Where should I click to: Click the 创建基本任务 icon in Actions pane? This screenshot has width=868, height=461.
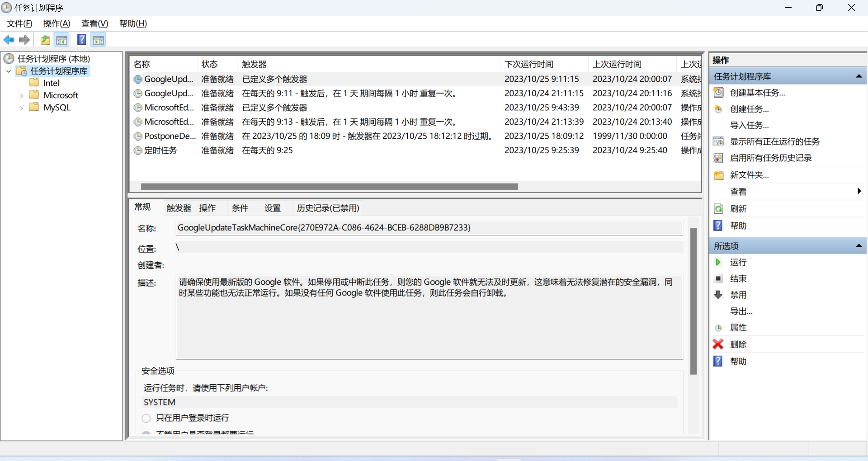[718, 93]
